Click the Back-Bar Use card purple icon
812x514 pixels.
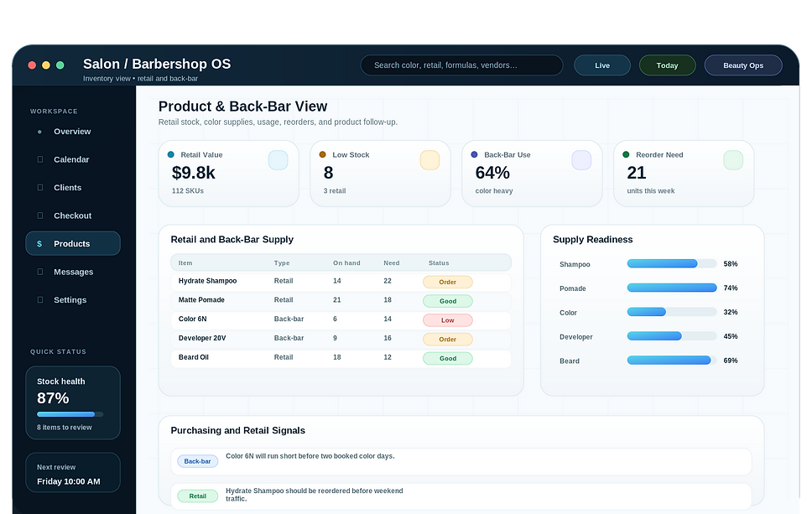[x=581, y=160]
